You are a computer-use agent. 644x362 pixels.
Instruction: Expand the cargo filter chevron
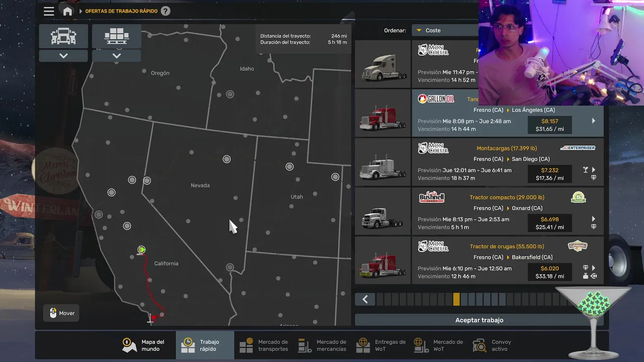click(x=117, y=56)
